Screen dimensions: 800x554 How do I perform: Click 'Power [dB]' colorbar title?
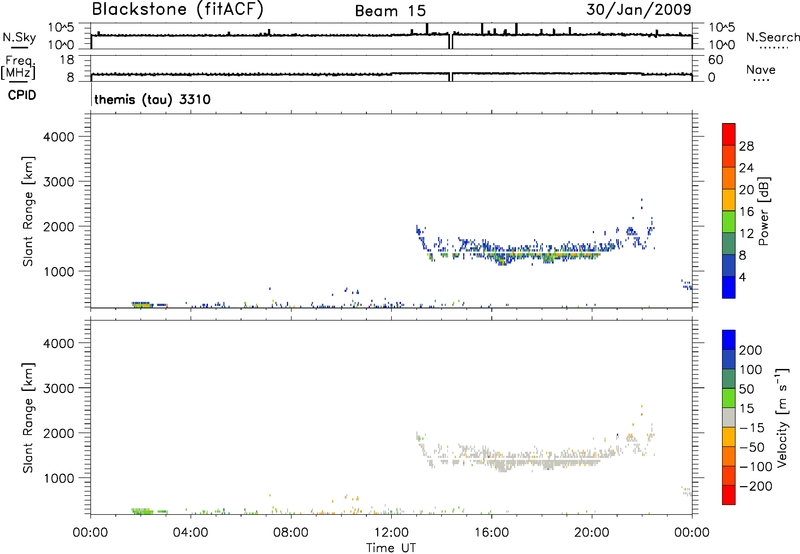(764, 211)
